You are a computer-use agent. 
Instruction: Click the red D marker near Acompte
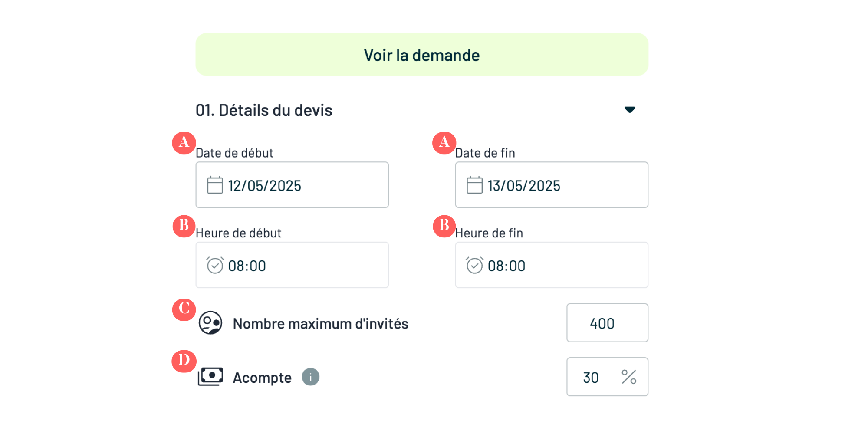pos(184,361)
